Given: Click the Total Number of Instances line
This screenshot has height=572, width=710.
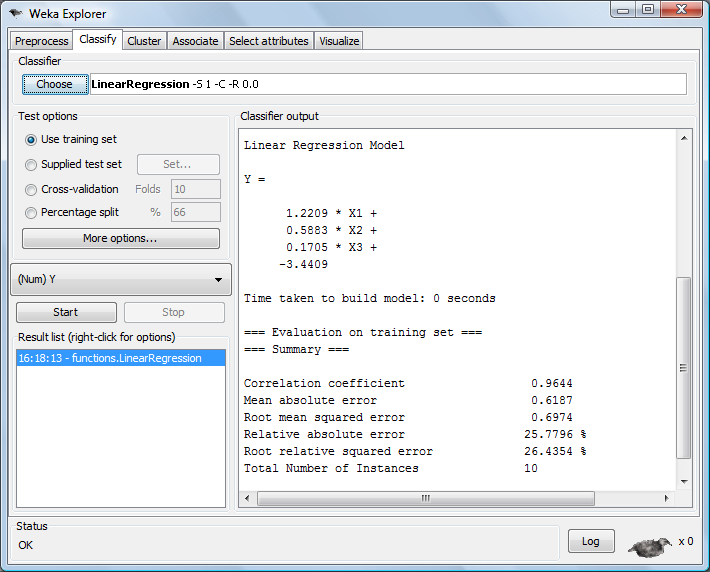Looking at the screenshot, I should 391,468.
